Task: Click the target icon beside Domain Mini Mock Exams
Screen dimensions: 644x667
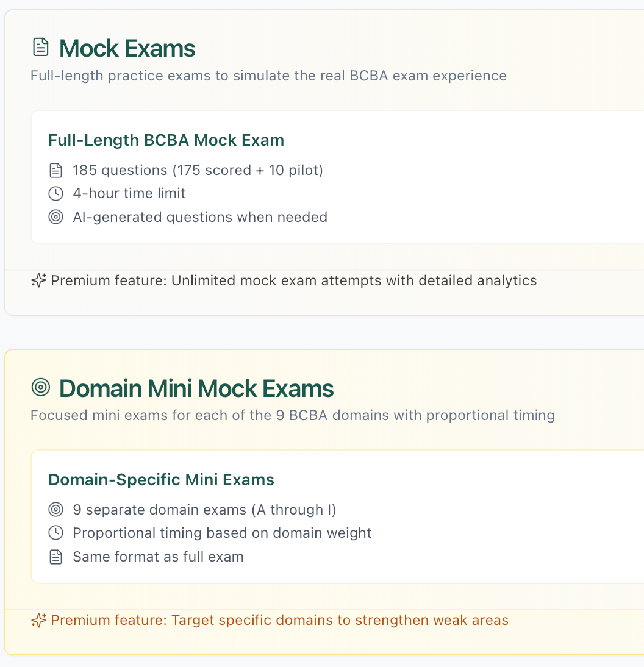Action: coord(40,387)
